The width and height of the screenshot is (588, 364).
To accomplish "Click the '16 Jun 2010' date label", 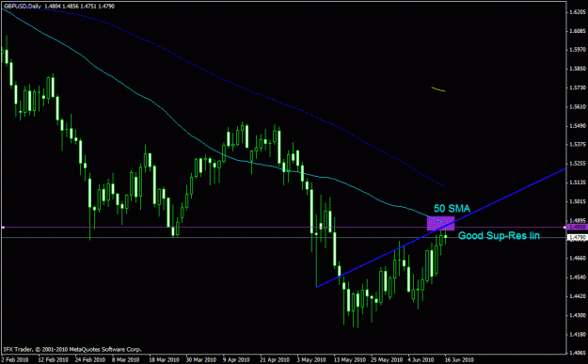I will [459, 360].
